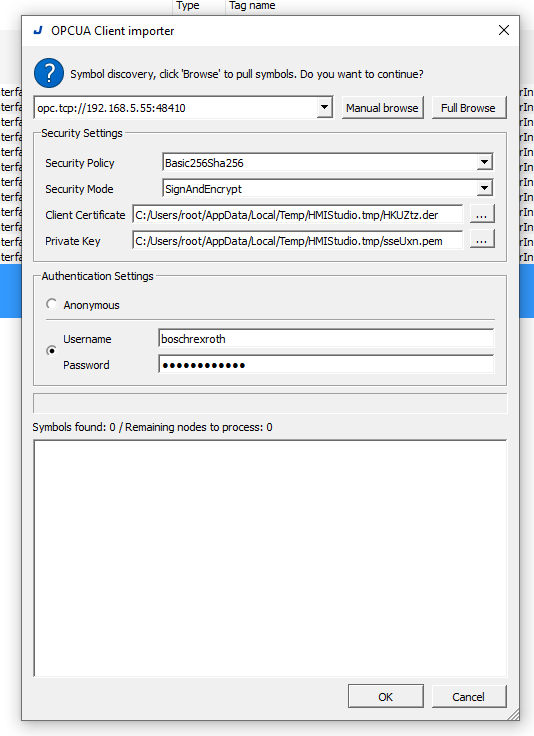The height and width of the screenshot is (736, 534).
Task: Click the 'Anonymous' option label
Action: (92, 305)
